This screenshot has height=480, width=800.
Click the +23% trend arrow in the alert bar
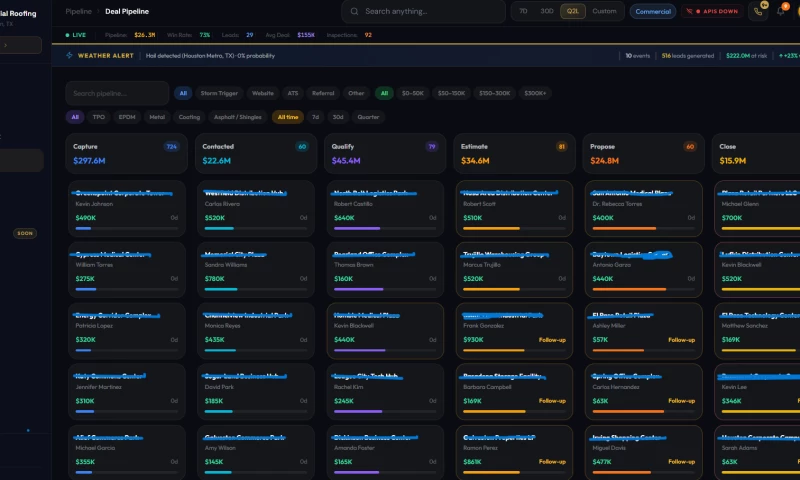pos(781,56)
